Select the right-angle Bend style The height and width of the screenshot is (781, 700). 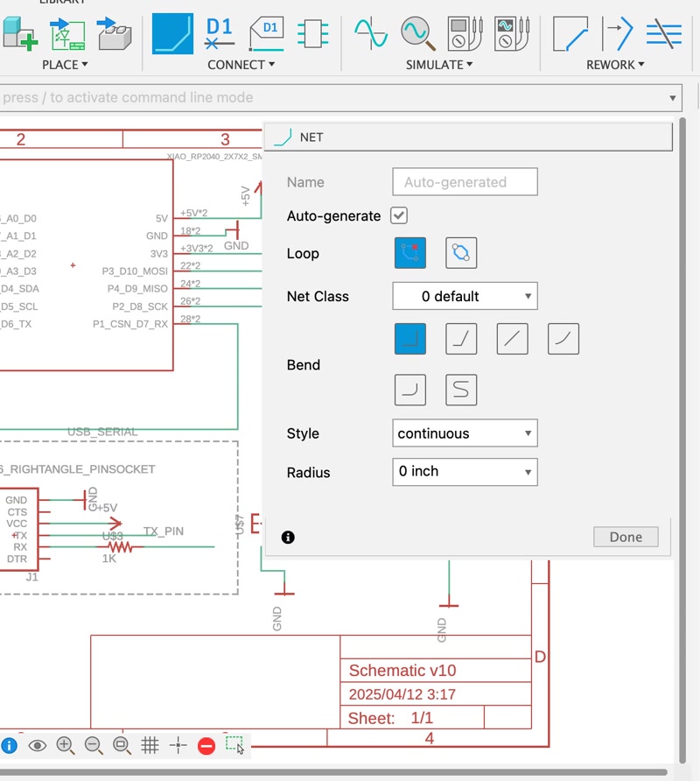(410, 339)
